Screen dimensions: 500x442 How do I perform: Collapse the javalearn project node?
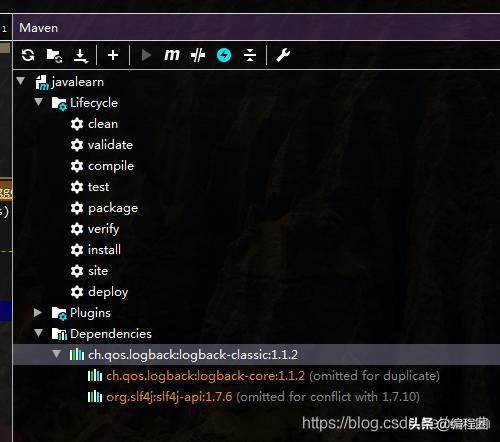coord(21,81)
